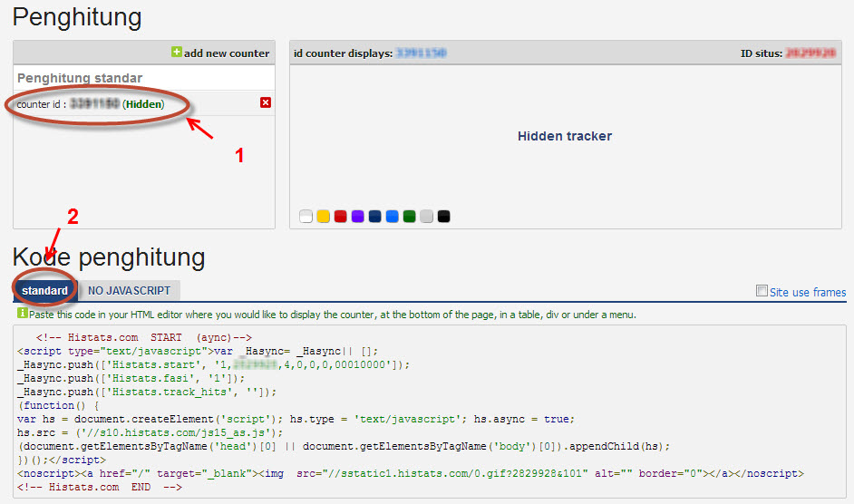Image resolution: width=854 pixels, height=504 pixels.
Task: Click the Hidden status link of counter
Action: [143, 104]
